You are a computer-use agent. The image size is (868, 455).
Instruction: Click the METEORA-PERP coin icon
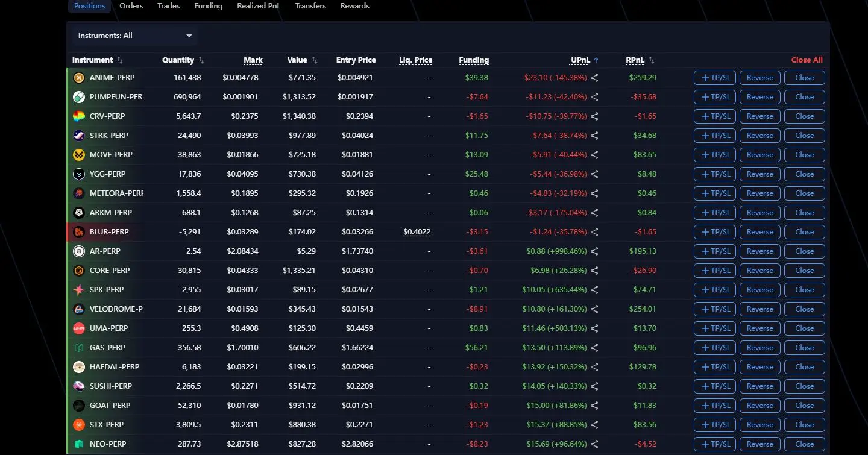pyautogui.click(x=79, y=193)
